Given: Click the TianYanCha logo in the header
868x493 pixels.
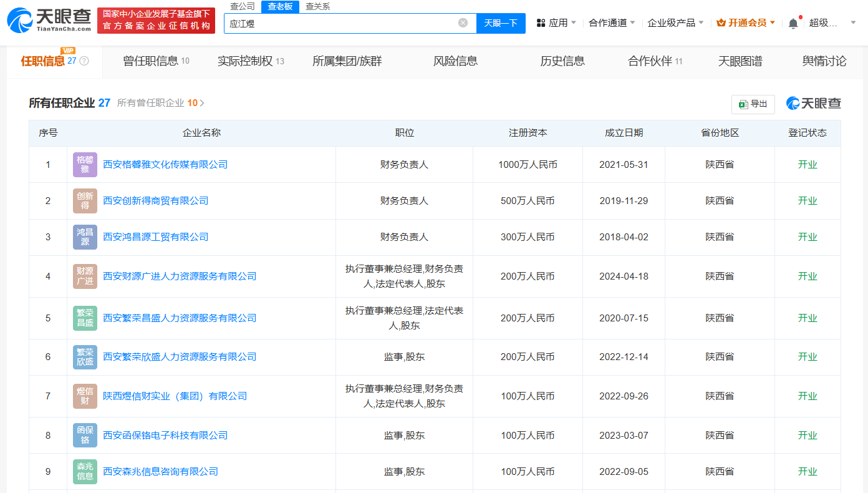Looking at the screenshot, I should tap(49, 21).
